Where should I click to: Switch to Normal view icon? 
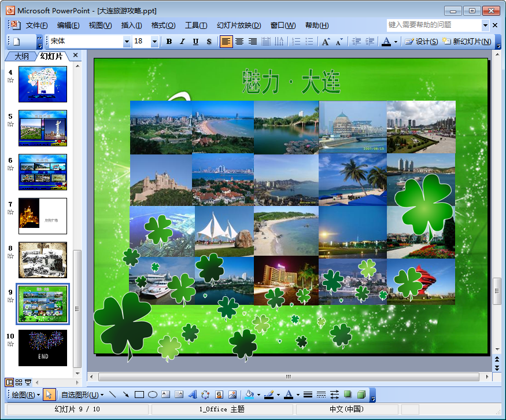pos(10,382)
